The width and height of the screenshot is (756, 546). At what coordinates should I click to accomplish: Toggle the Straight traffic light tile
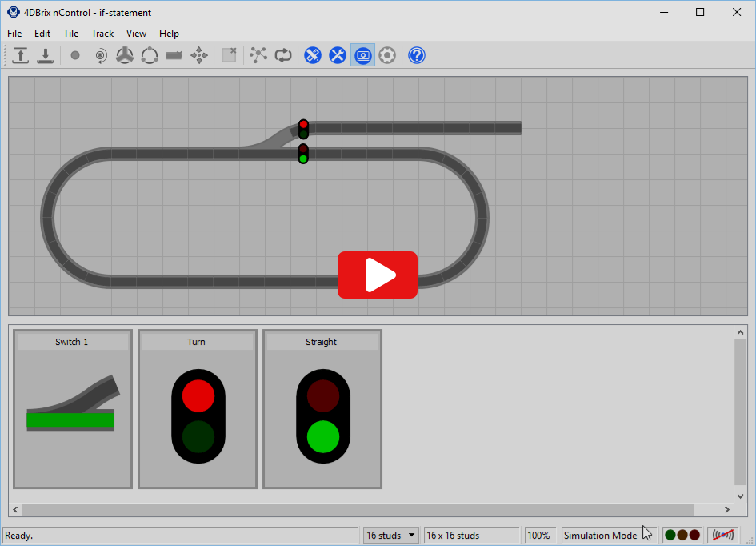(x=322, y=409)
